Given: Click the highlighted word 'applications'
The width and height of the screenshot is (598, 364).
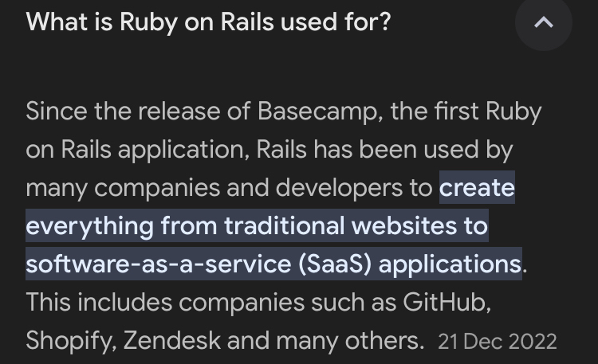Looking at the screenshot, I should tap(450, 264).
